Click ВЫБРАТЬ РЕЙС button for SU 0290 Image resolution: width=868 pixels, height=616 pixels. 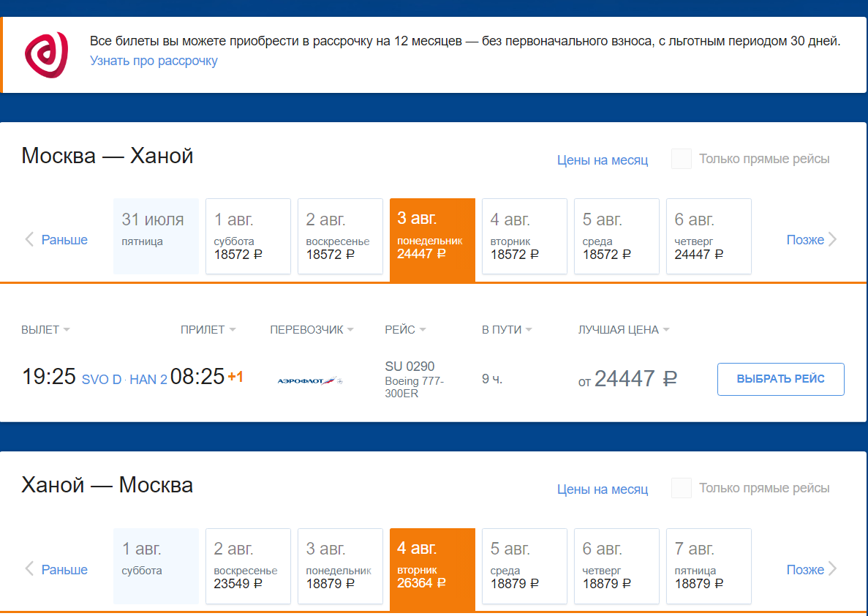[780, 379]
